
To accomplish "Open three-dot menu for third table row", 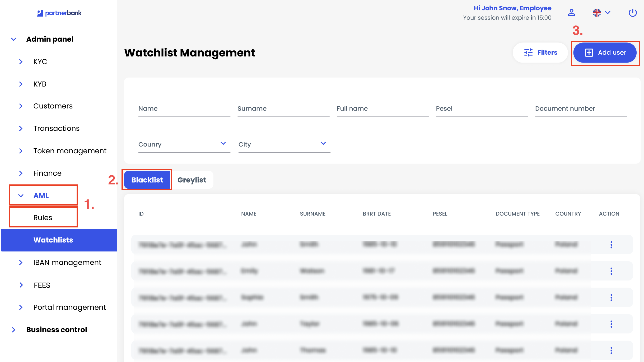I will pyautogui.click(x=611, y=298).
